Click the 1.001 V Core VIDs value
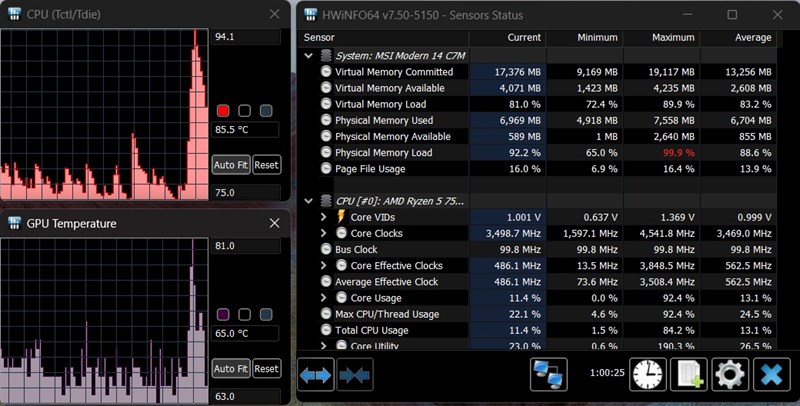The image size is (800, 406). click(523, 217)
